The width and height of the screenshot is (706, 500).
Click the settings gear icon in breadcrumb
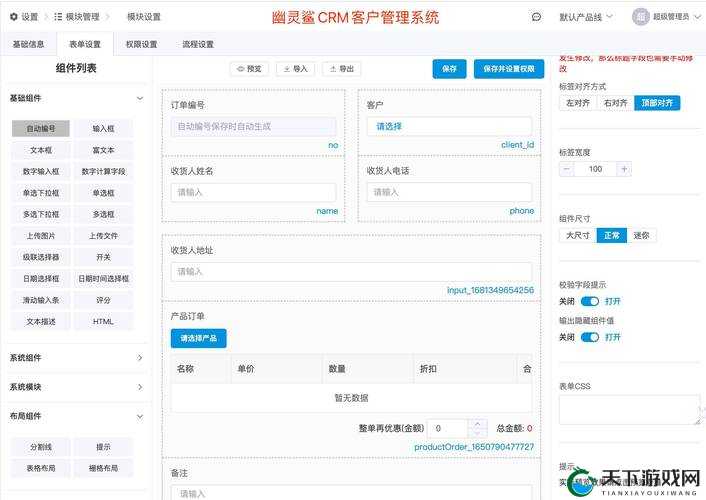tap(14, 17)
